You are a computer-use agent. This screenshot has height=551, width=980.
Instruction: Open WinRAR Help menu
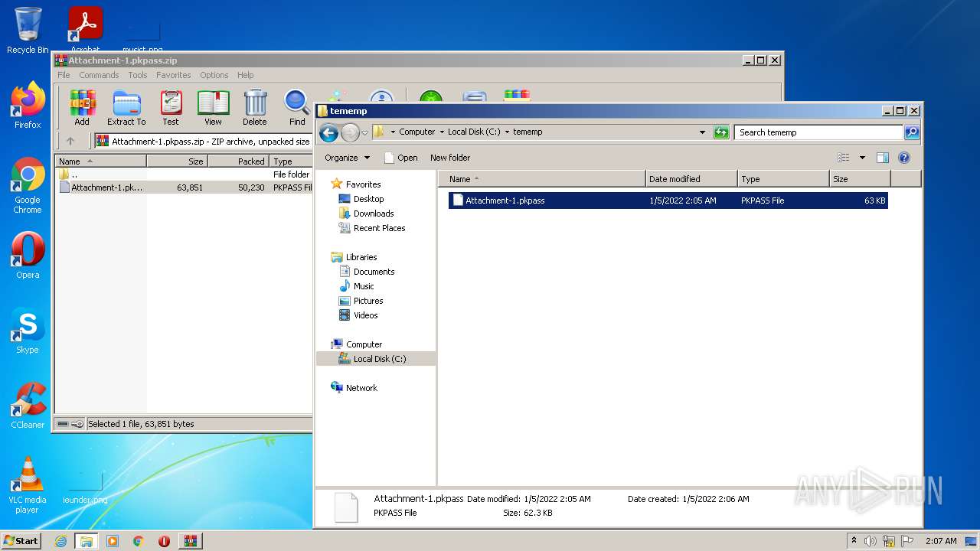pyautogui.click(x=246, y=75)
